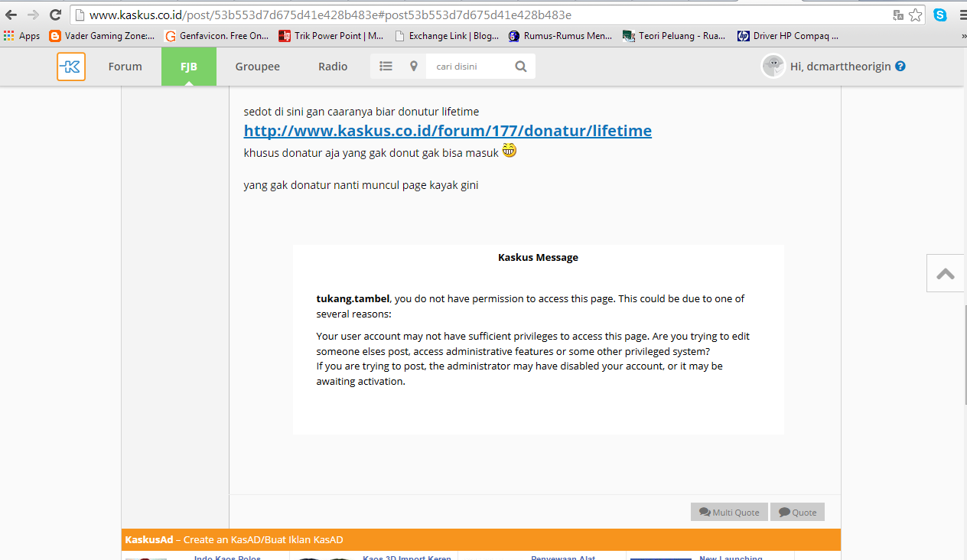The image size is (967, 560).
Task: Open the Vader Gaming Zone bookmark
Action: tap(102, 36)
